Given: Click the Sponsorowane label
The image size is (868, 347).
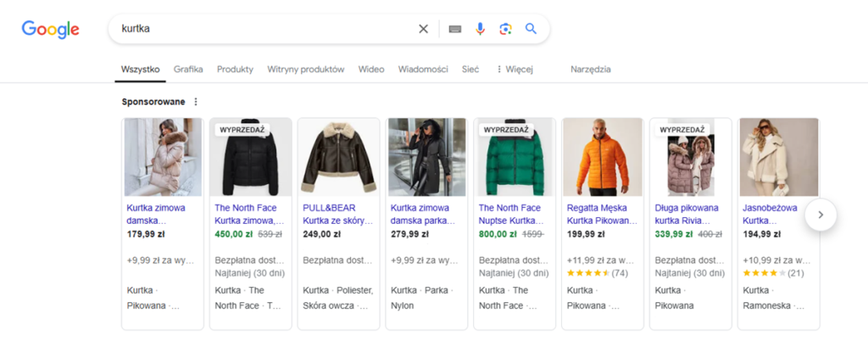Looking at the screenshot, I should click(153, 102).
